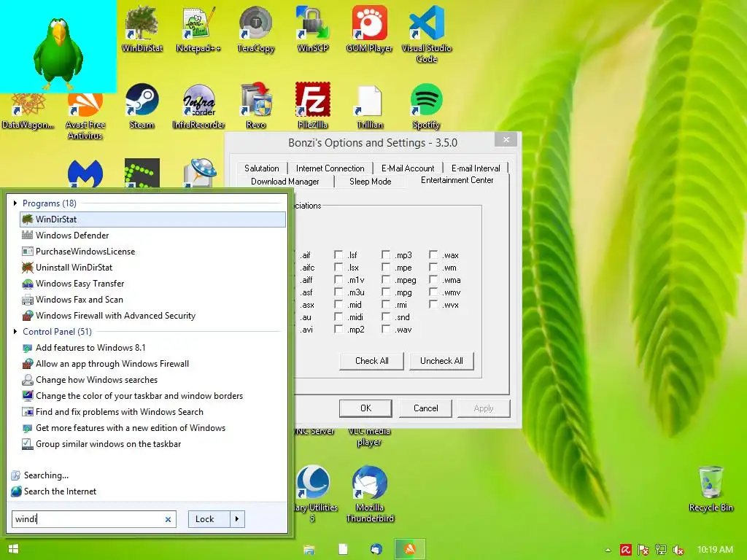Click muted volume icon in system tray

point(678,550)
